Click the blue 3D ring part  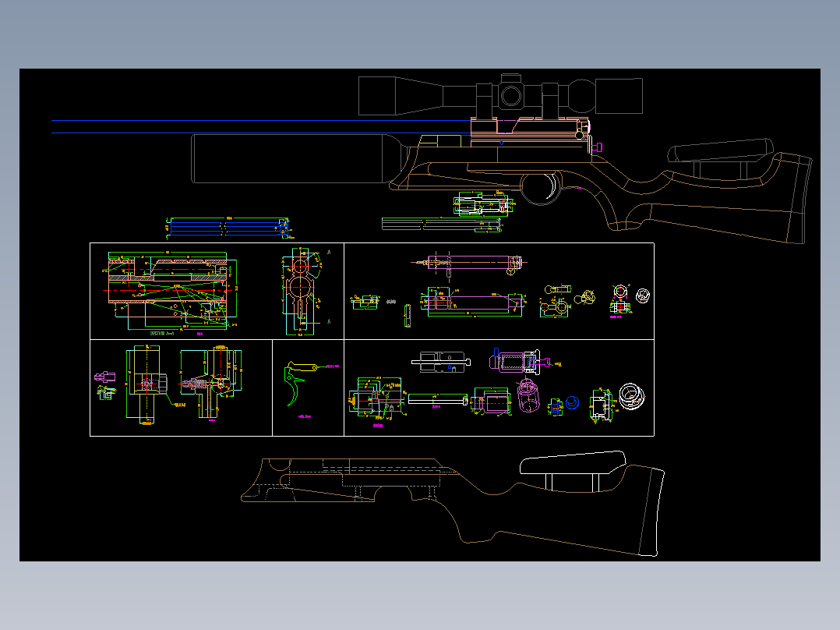[x=572, y=402]
